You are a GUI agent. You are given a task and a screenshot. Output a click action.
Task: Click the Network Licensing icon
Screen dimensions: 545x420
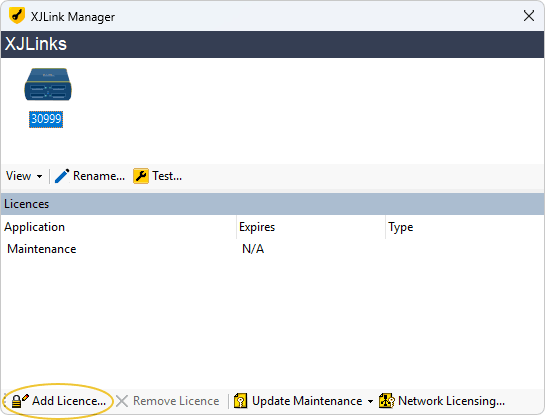tap(387, 401)
